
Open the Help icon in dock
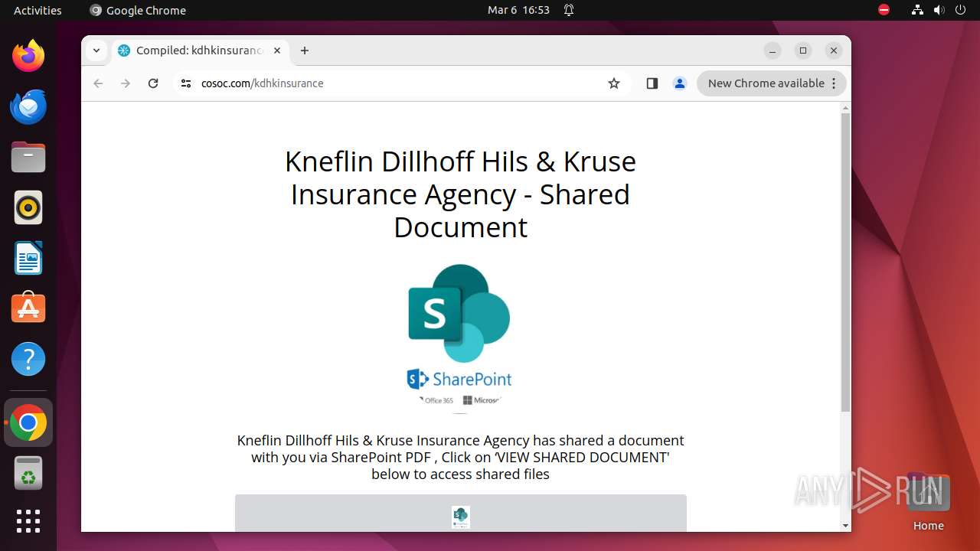(x=28, y=359)
